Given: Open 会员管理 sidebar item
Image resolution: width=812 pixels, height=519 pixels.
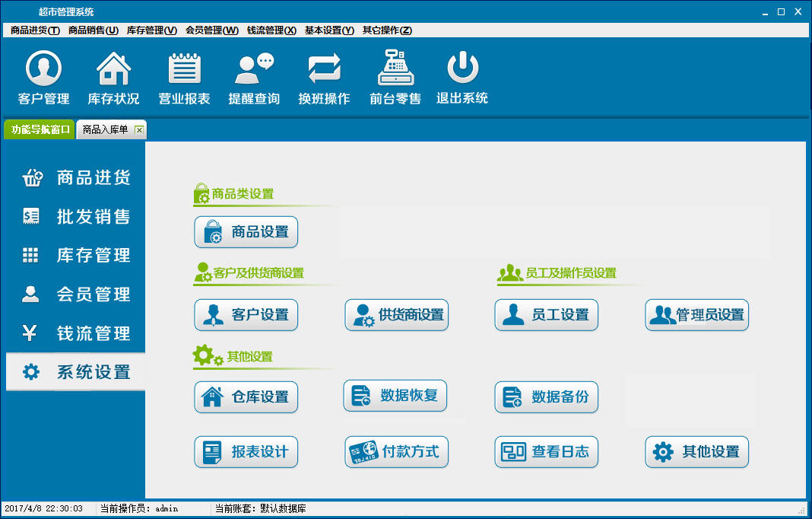Looking at the screenshot, I should 75,294.
